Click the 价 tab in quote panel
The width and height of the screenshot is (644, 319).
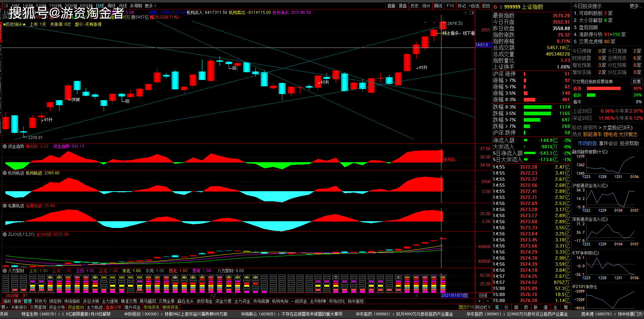point(507,307)
